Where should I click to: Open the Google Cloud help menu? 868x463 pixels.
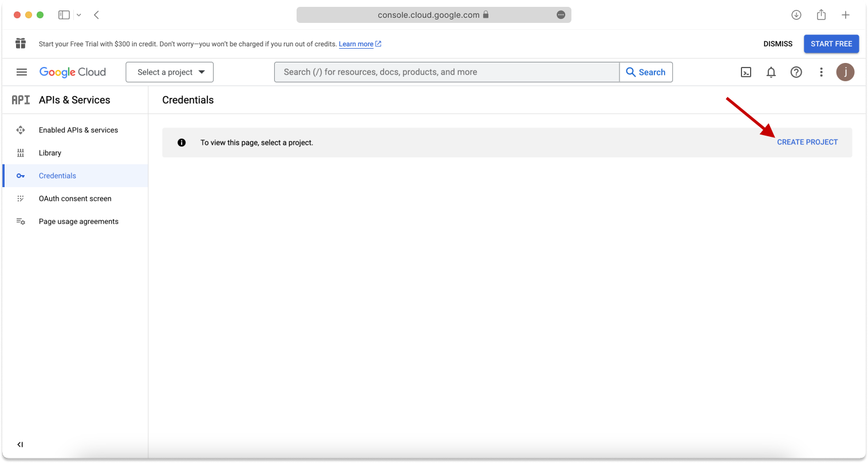(796, 72)
